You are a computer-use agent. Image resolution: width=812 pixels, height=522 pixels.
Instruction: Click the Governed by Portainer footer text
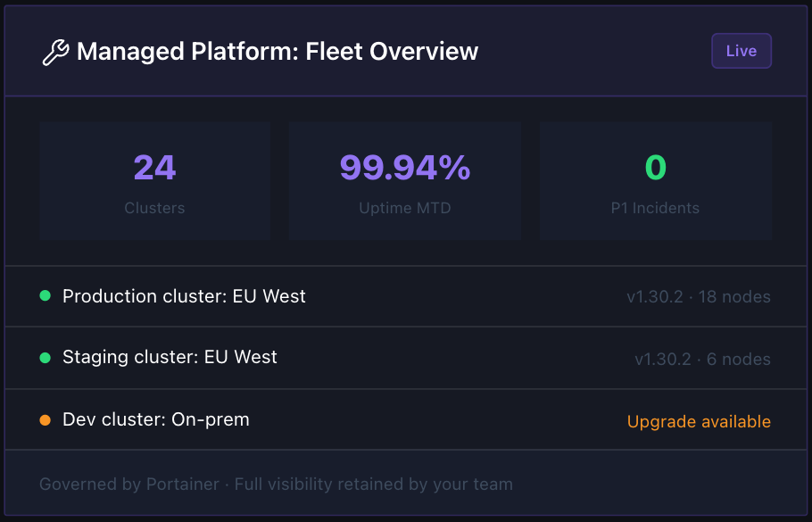tap(276, 485)
